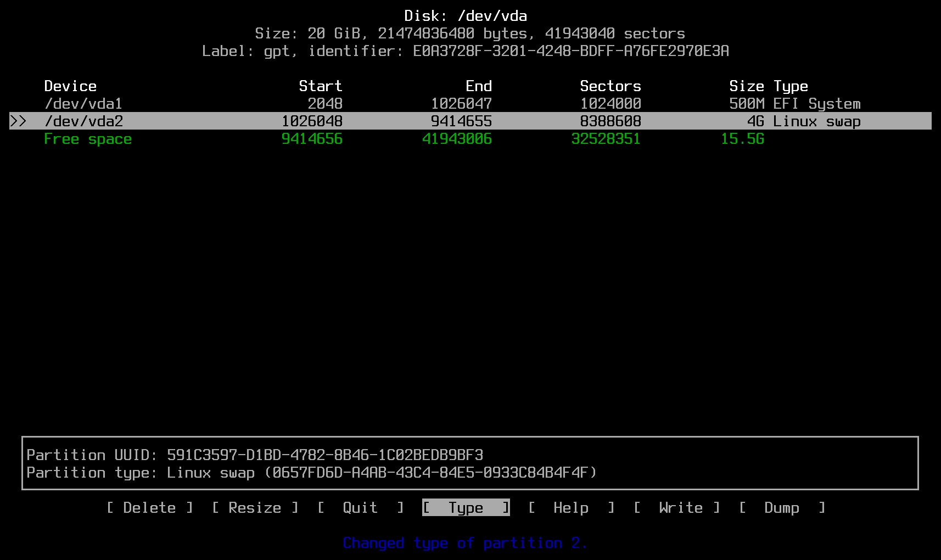Click the >> selection cursor marker
Screen dimensions: 941x560
[x=18, y=121]
